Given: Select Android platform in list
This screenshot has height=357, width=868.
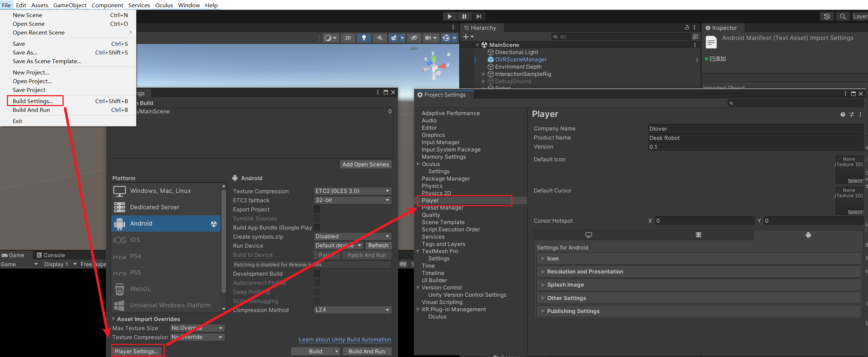Looking at the screenshot, I should tap(166, 224).
